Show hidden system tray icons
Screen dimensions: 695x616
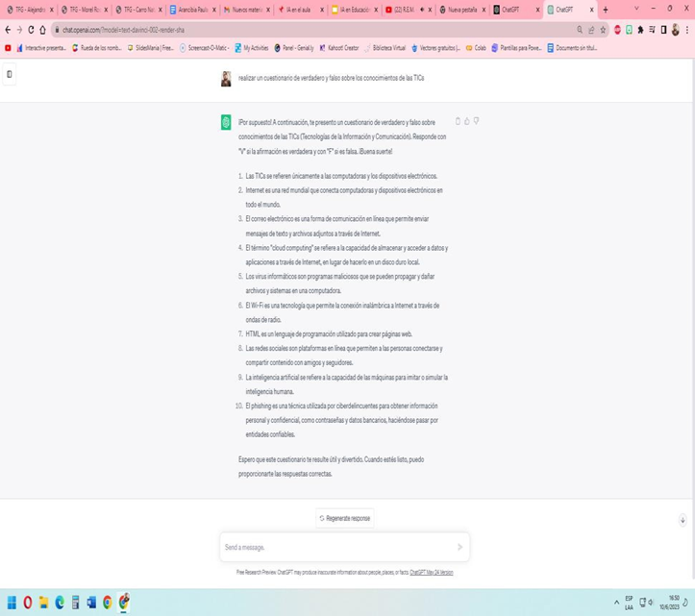616,603
